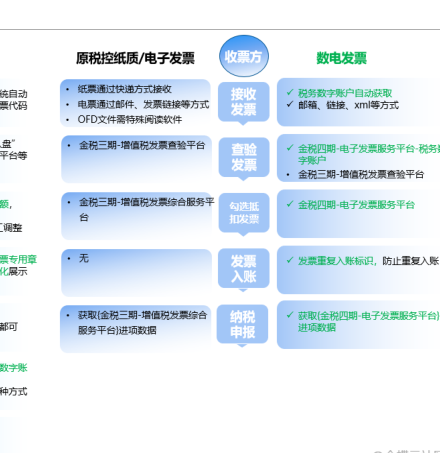Click the checkmark beside 获取(金税四期 进项数据
This screenshot has height=453, width=440.
point(290,315)
